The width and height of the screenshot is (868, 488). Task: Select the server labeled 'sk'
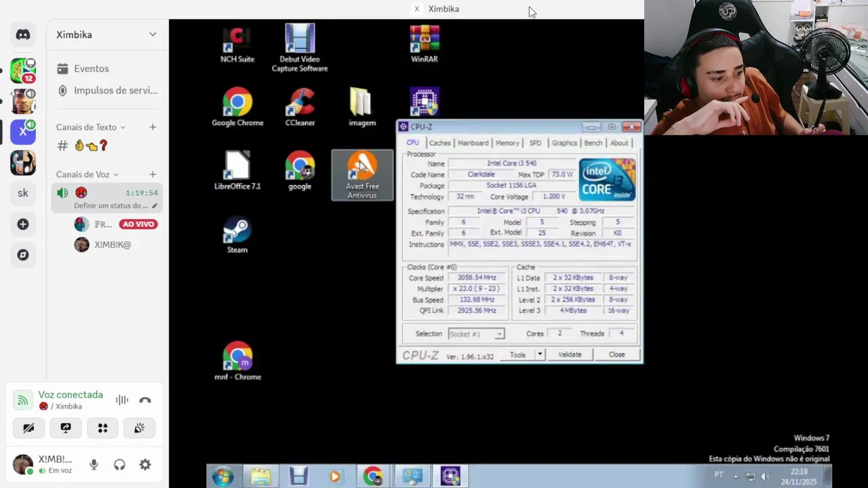click(x=23, y=193)
